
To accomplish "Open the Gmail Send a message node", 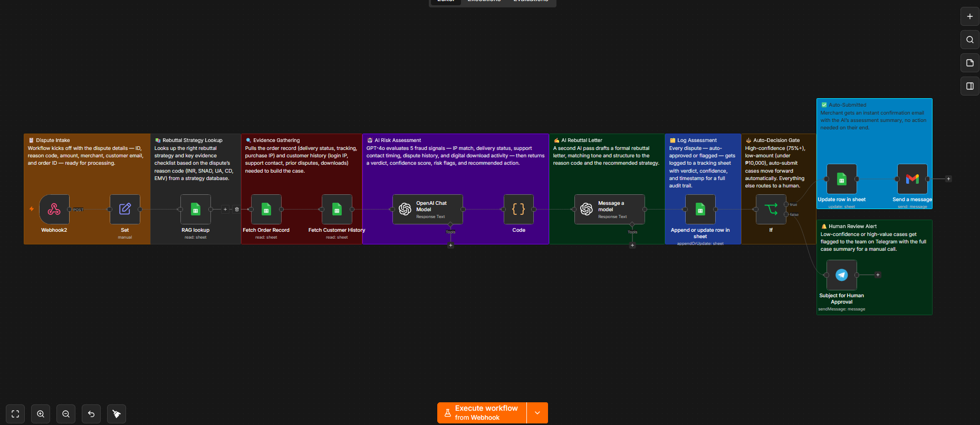I will (x=912, y=179).
